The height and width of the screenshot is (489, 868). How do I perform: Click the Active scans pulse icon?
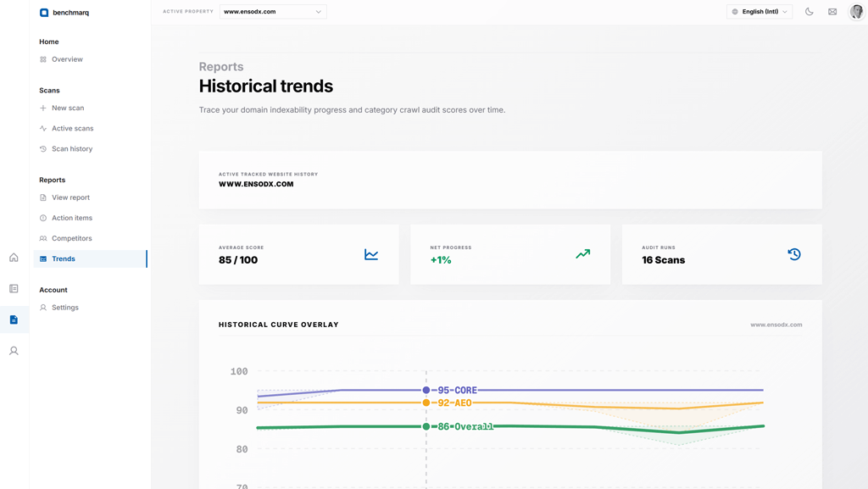point(43,128)
